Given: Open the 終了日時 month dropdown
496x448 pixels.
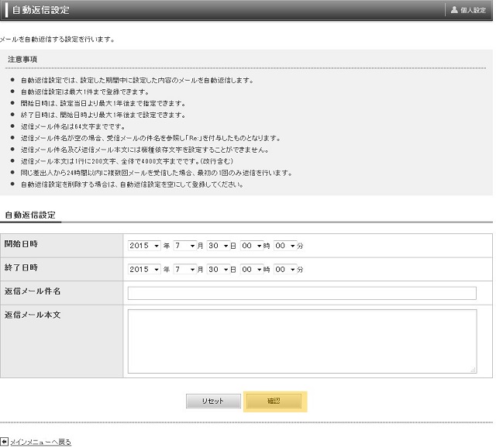Looking at the screenshot, I should (x=185, y=269).
